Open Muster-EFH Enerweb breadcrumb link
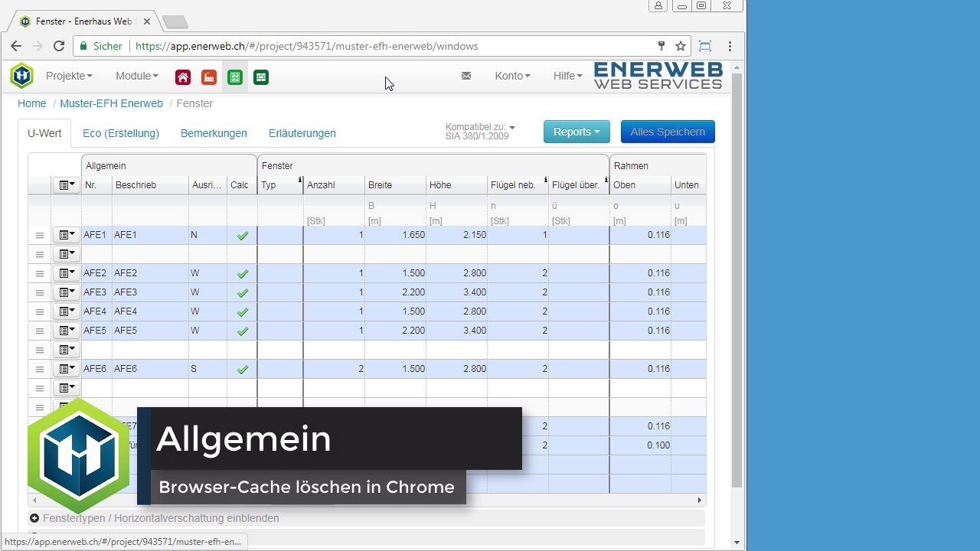 click(112, 103)
